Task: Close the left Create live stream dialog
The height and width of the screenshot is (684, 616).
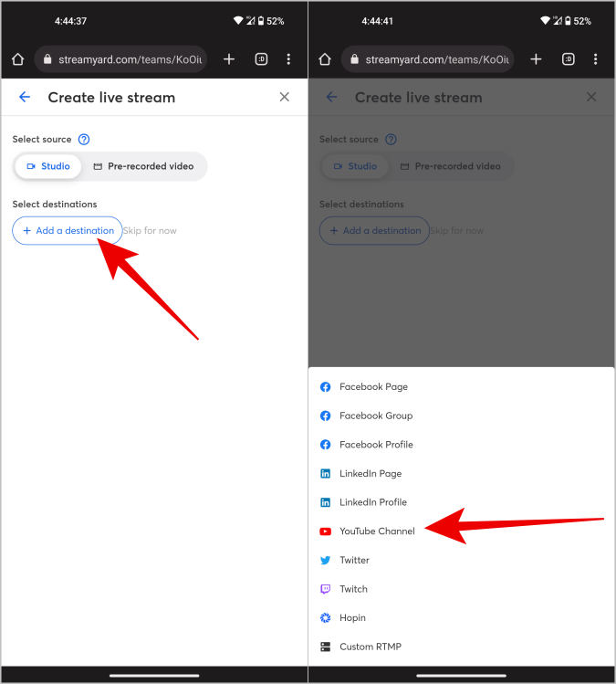Action: click(x=284, y=97)
